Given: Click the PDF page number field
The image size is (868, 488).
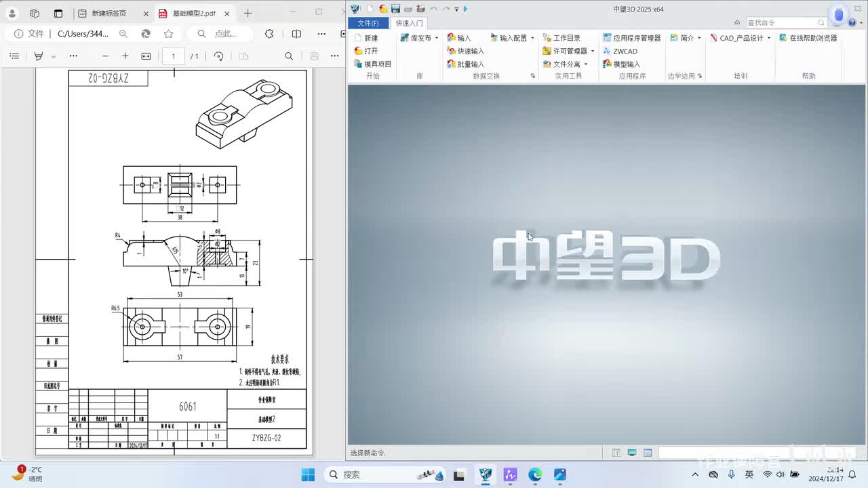Looking at the screenshot, I should [x=174, y=56].
